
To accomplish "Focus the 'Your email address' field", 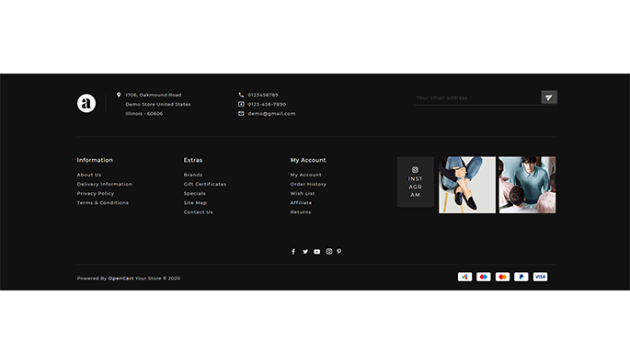I will [477, 97].
